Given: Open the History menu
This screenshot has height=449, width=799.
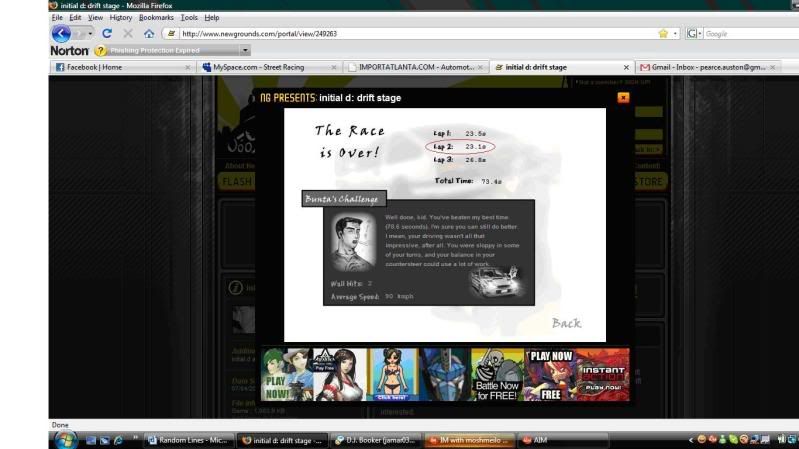Looking at the screenshot, I should [121, 17].
